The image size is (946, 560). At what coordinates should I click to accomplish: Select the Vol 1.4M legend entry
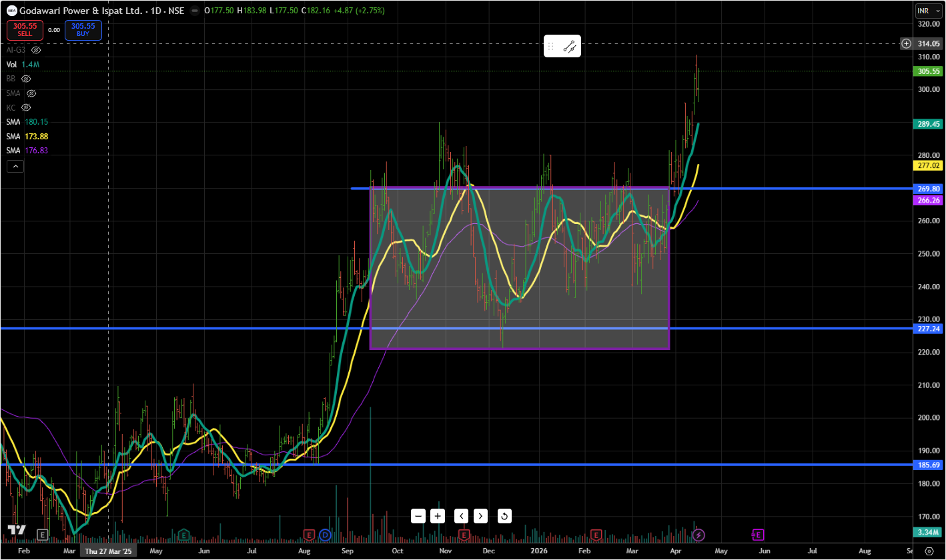(x=23, y=65)
